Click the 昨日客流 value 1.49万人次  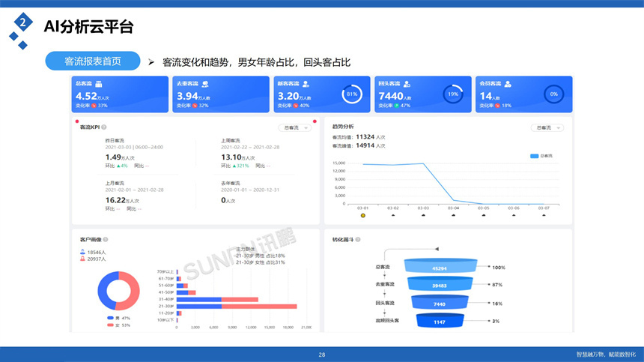click(x=120, y=157)
